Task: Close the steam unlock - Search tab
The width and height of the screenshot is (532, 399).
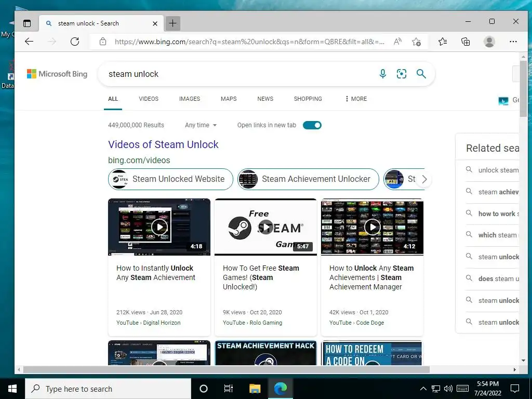Action: pos(155,23)
